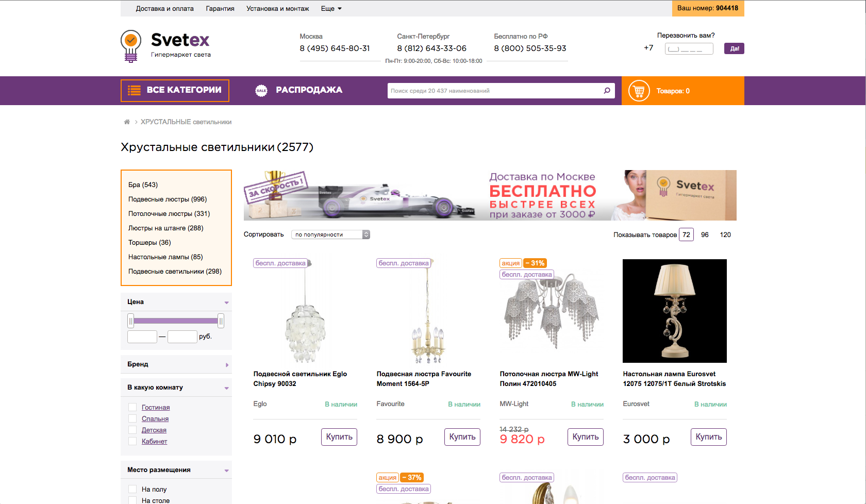Open the Все категории hamburger menu icon
The height and width of the screenshot is (504, 866).
[x=134, y=90]
